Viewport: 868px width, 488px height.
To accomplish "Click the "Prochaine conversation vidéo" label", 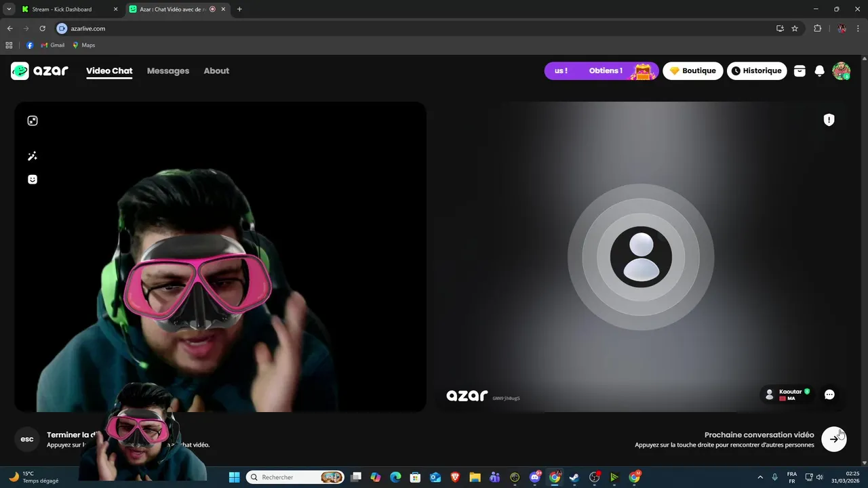I will click(759, 434).
